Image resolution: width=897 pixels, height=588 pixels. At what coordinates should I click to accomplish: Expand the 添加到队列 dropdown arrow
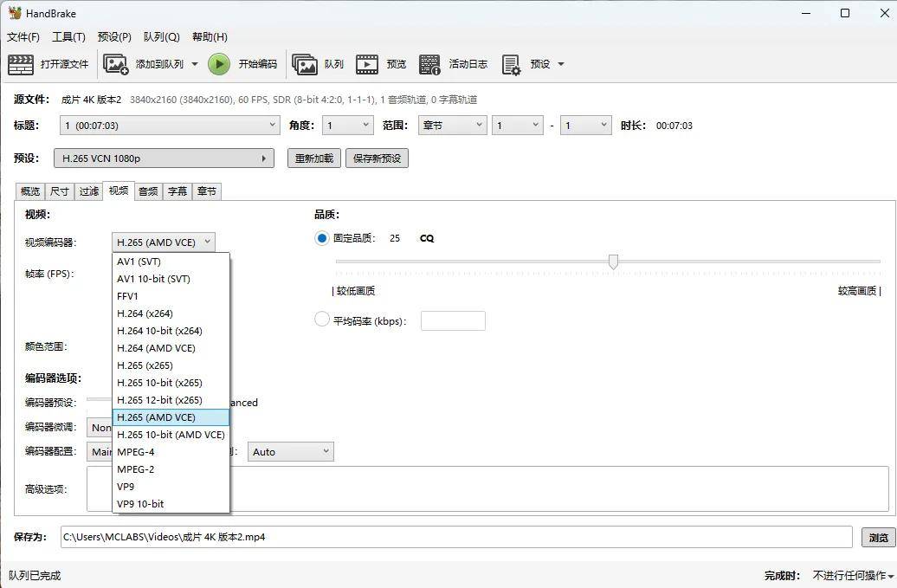[195, 64]
